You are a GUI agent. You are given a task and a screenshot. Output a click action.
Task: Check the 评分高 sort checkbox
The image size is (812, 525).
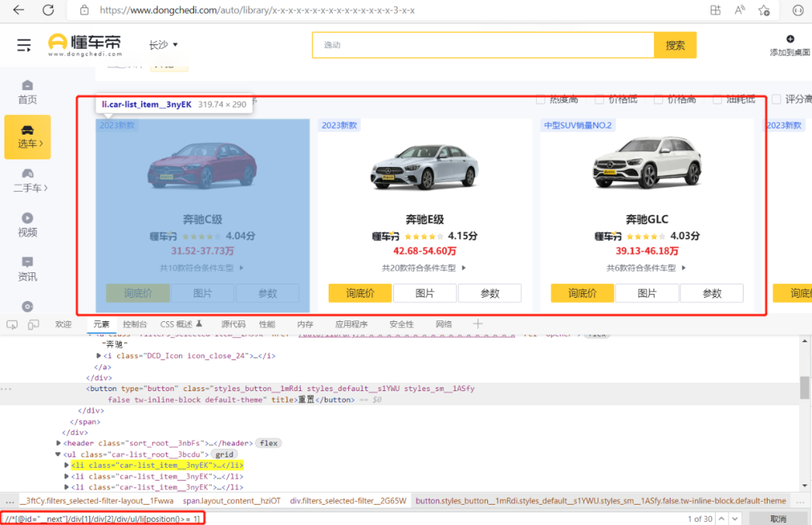click(x=776, y=99)
